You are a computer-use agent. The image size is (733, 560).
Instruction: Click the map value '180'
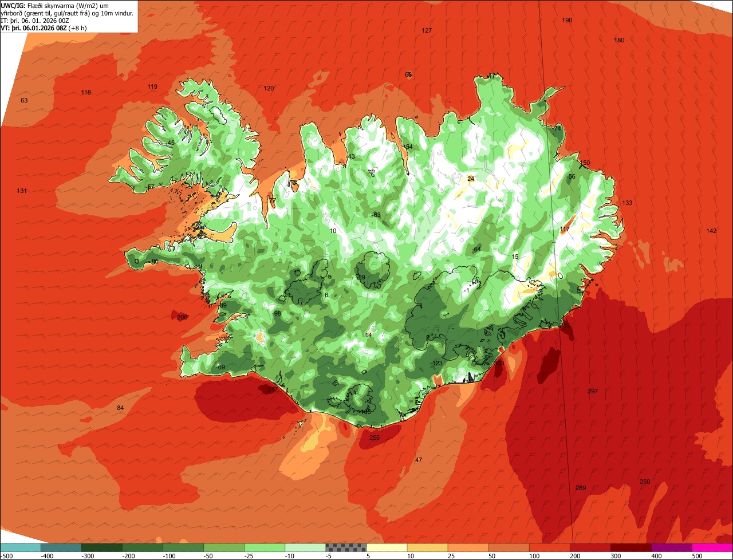619,40
